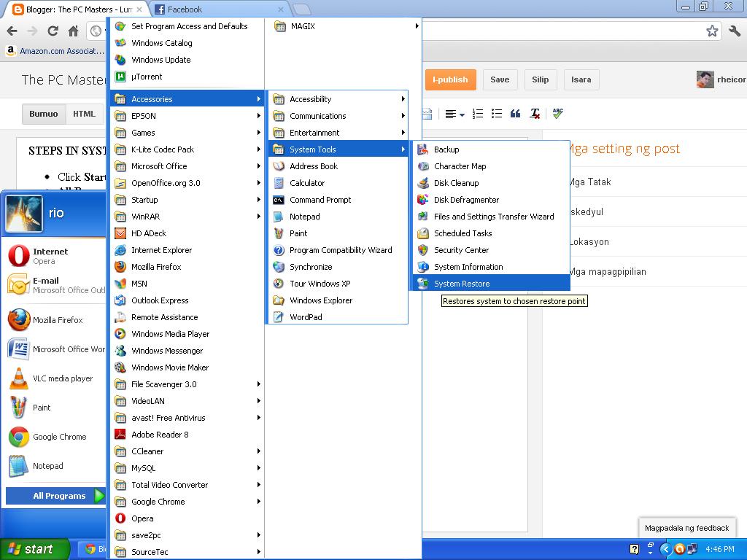747x560 pixels.
Task: Expand Microsoft Office folder
Action: (x=187, y=166)
